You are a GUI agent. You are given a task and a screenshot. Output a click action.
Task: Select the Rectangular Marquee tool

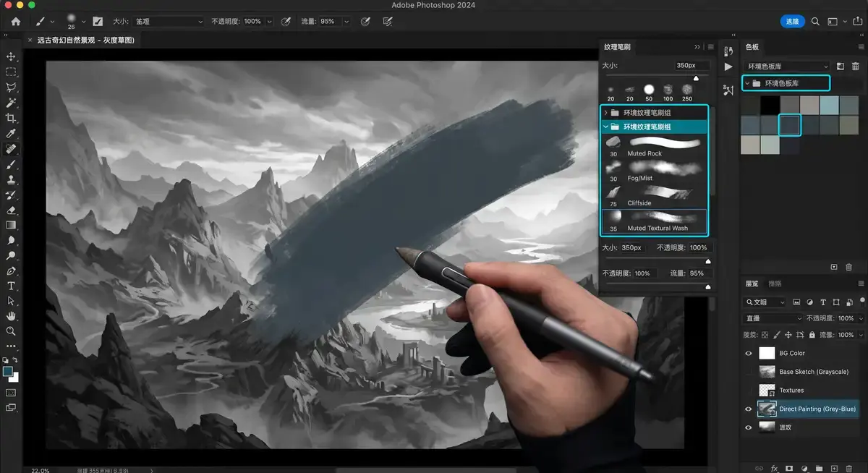point(11,72)
